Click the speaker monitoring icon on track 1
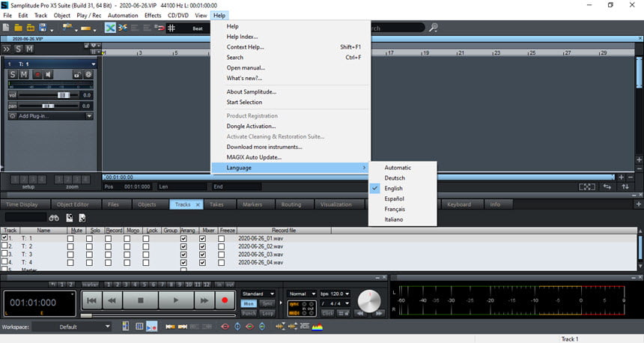The image size is (644, 343). coord(49,74)
